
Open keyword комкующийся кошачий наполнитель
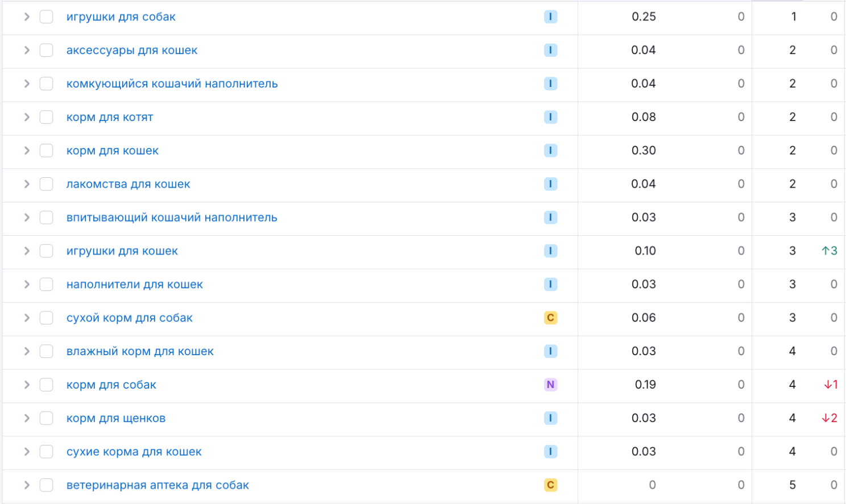point(172,84)
